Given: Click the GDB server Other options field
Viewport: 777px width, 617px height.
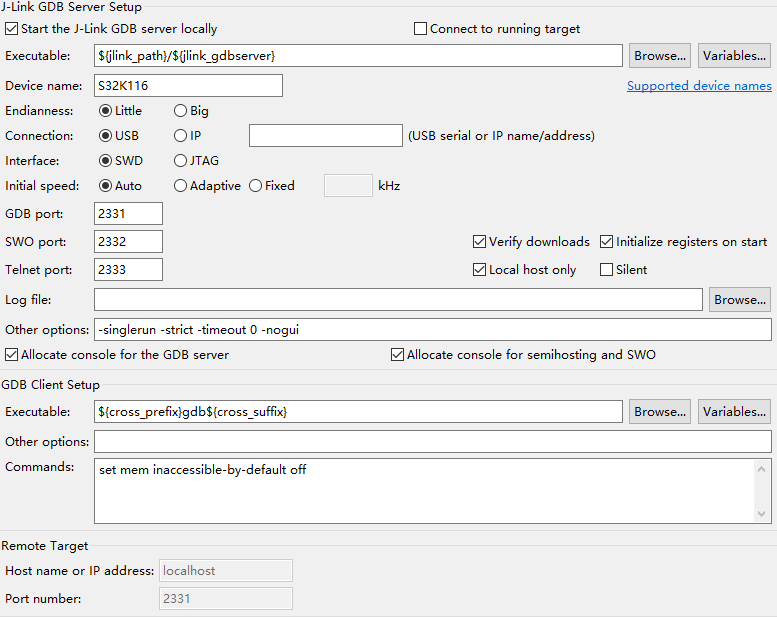Looking at the screenshot, I should point(433,330).
